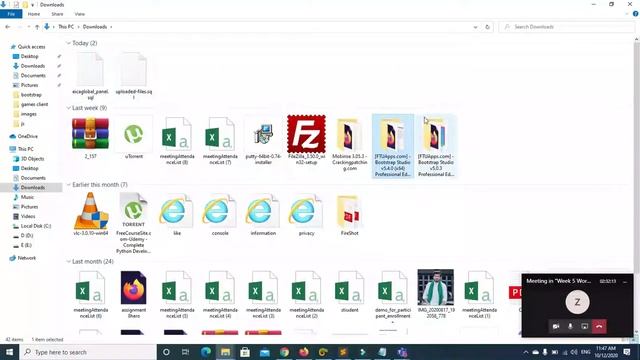Select the 'privacy' Internet Explorer file
The height and width of the screenshot is (360, 640).
pos(307,214)
